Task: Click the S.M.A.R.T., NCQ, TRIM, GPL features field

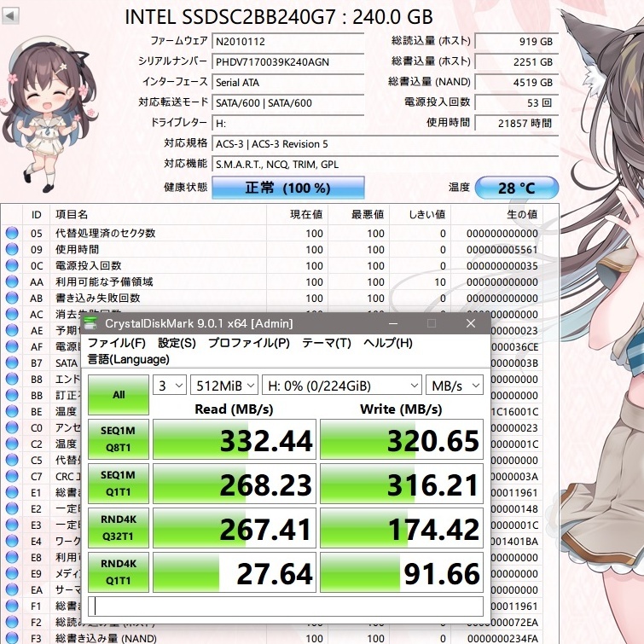Action: (x=386, y=165)
